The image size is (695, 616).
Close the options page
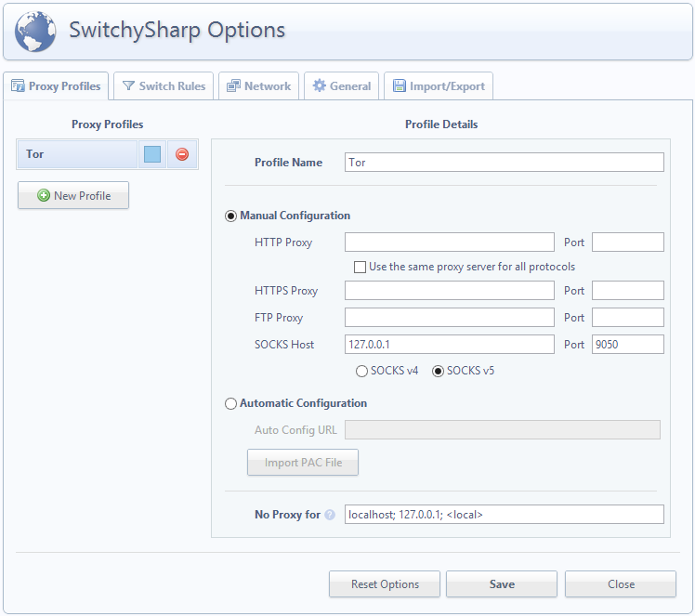click(x=620, y=584)
